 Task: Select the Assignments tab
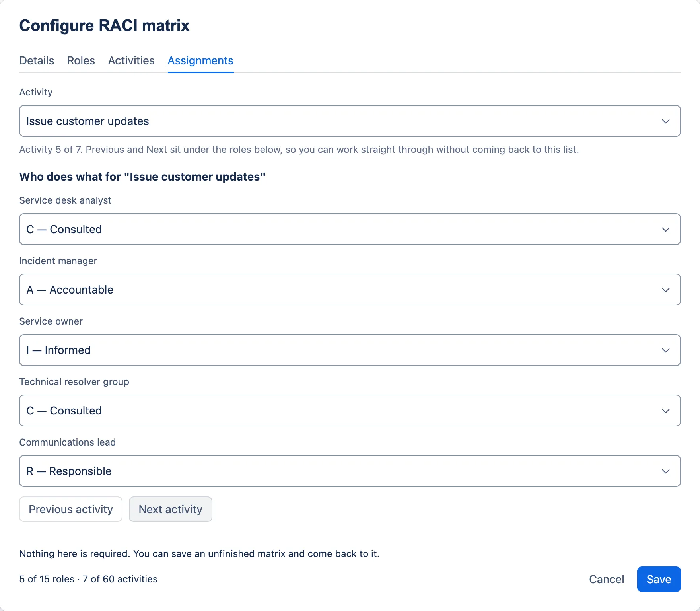pos(200,61)
